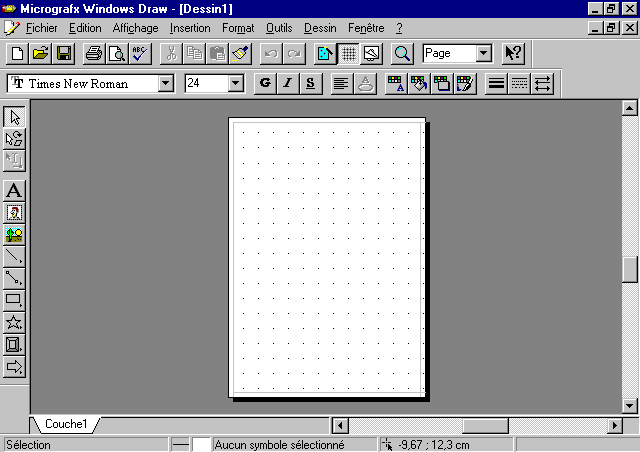Select the line ends arrows icon
Image resolution: width=640 pixels, height=452 pixels.
click(x=542, y=84)
